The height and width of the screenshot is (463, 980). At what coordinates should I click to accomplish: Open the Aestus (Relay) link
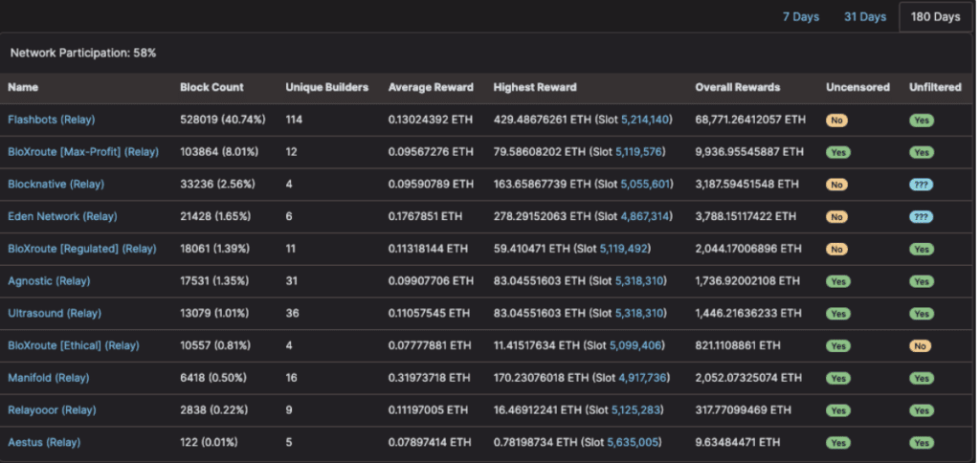pos(44,442)
